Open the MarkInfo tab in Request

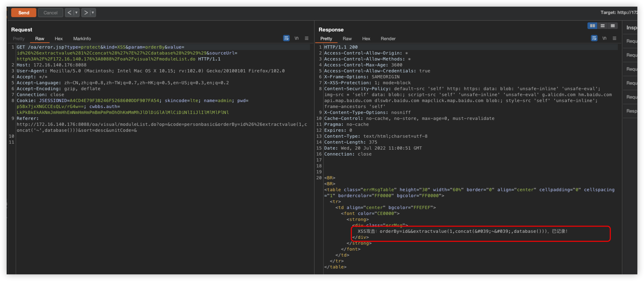(x=82, y=39)
